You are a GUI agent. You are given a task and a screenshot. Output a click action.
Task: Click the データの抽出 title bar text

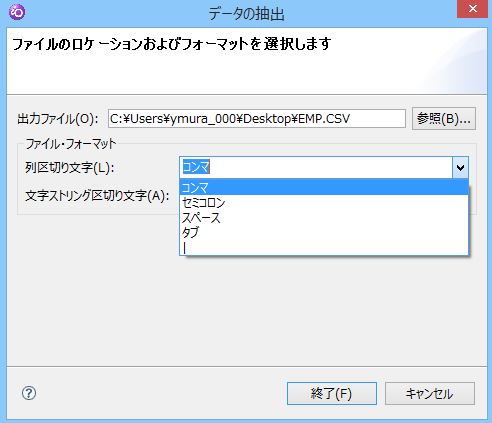(x=246, y=14)
